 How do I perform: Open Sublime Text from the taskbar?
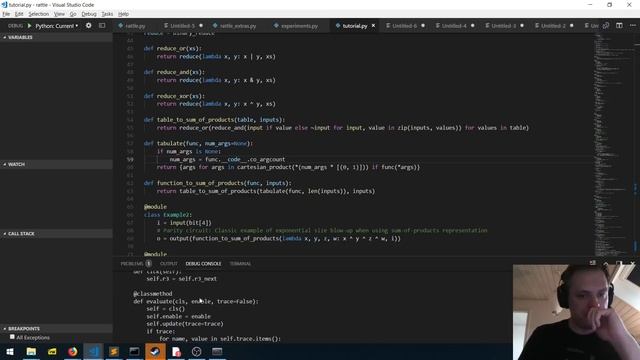(x=114, y=351)
